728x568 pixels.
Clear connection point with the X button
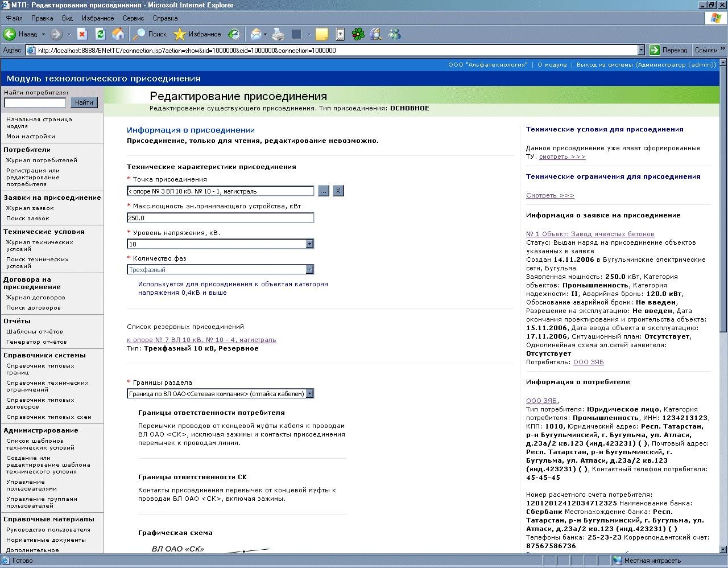[x=338, y=191]
